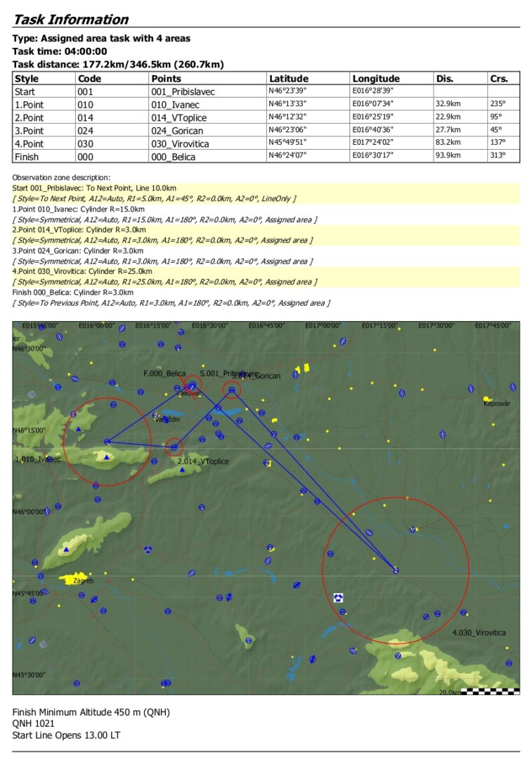The height and width of the screenshot is (759, 532).
Task: Click the Ivanec turnpoint marker at circle center
Action: point(108,441)
